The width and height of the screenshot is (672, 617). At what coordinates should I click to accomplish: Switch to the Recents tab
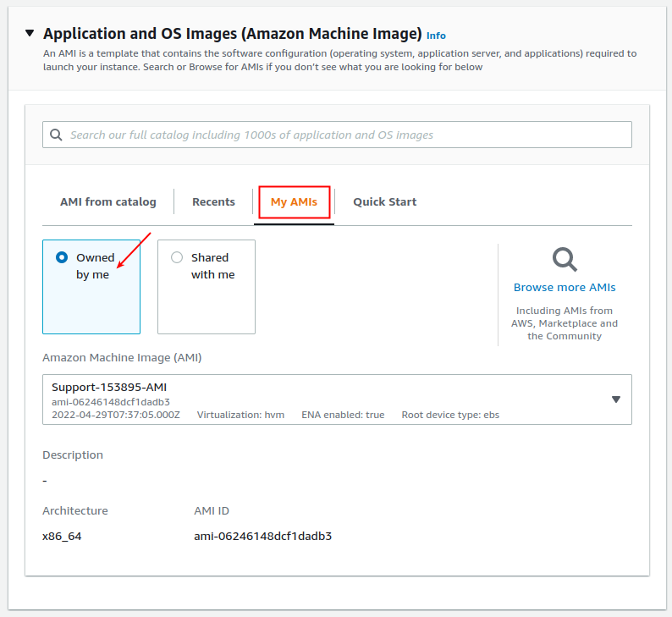[x=213, y=201]
